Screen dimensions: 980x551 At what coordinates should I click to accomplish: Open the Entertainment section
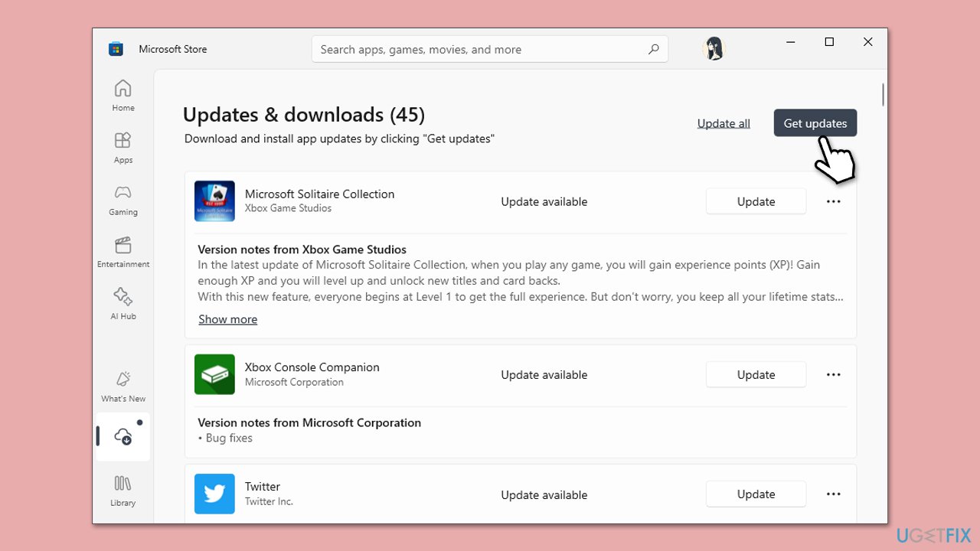pyautogui.click(x=122, y=252)
